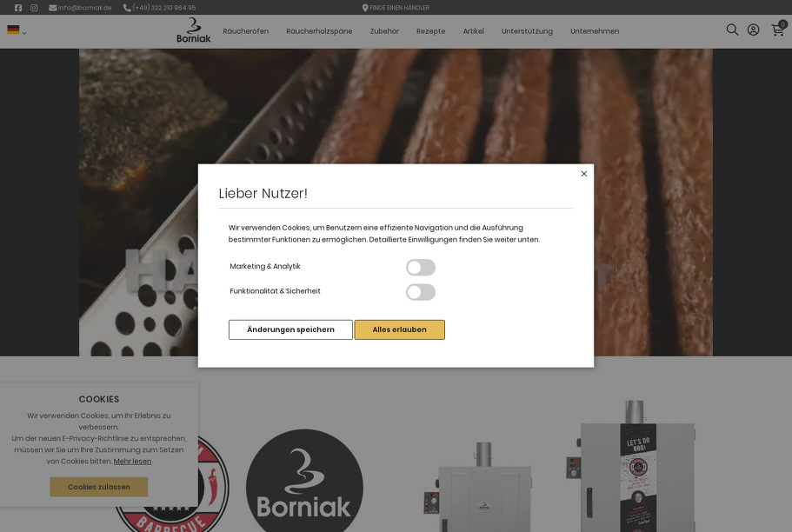Enable the Marketing & Analytik toggle
This screenshot has width=792, height=532.
coord(420,267)
